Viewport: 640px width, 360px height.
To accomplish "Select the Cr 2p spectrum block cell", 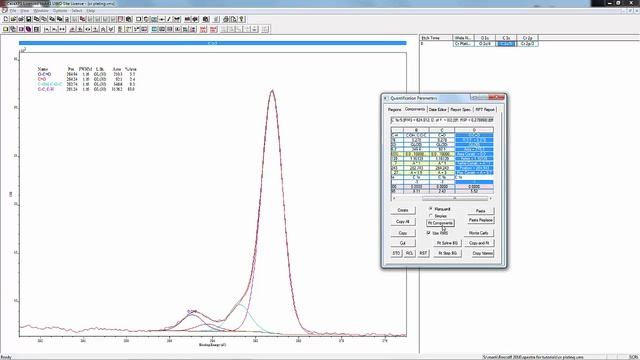I will pyautogui.click(x=527, y=43).
